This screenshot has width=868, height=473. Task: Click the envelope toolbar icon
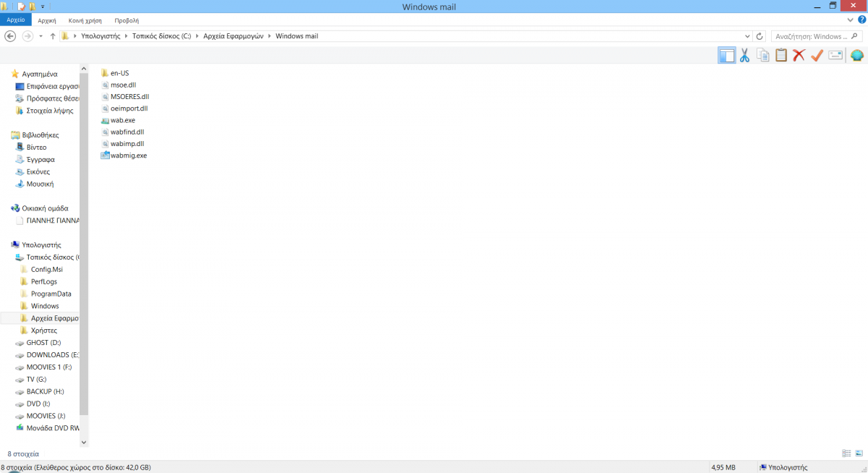pyautogui.click(x=835, y=55)
